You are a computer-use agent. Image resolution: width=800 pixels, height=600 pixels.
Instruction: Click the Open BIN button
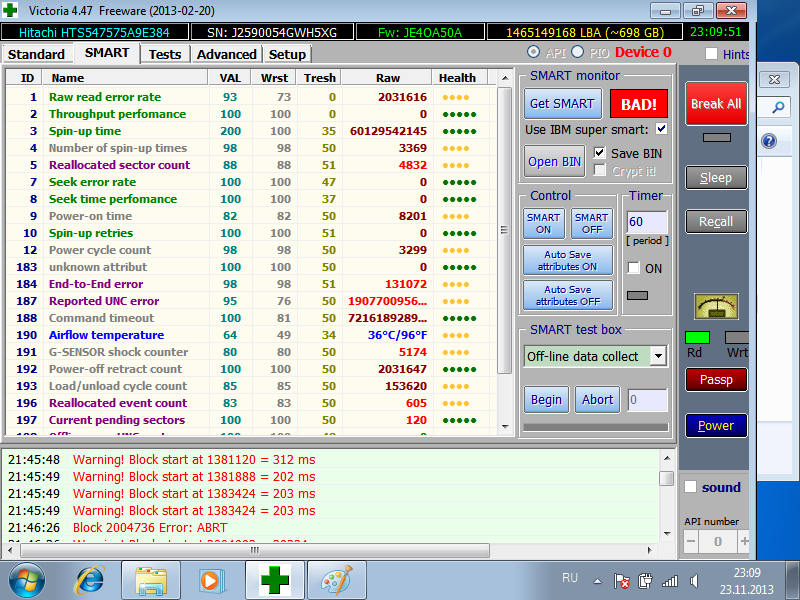554,162
